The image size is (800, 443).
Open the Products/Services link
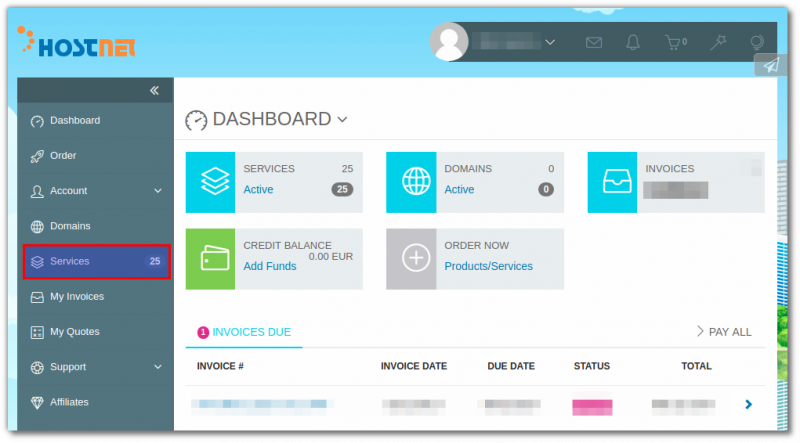pos(488,266)
